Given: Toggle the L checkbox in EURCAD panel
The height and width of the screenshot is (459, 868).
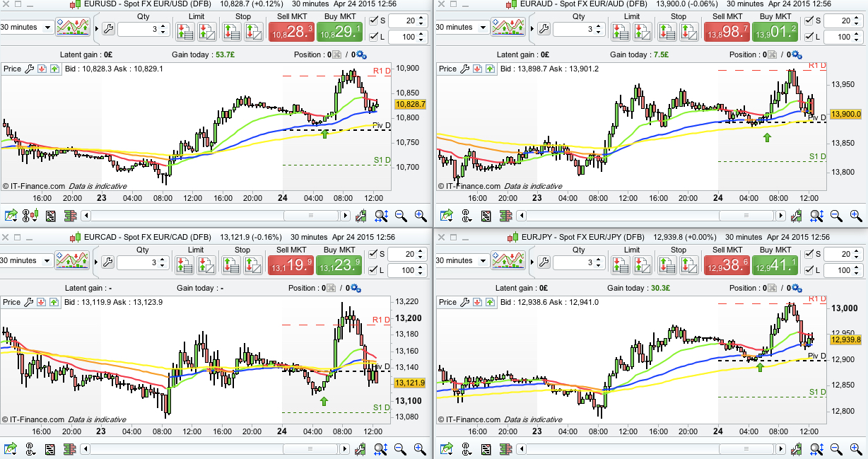Looking at the screenshot, I should [x=373, y=269].
